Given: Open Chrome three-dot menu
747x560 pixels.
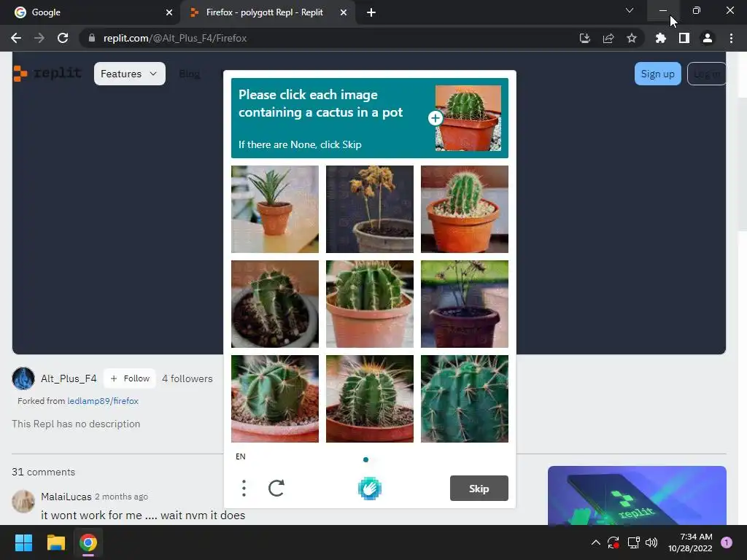Looking at the screenshot, I should [731, 38].
